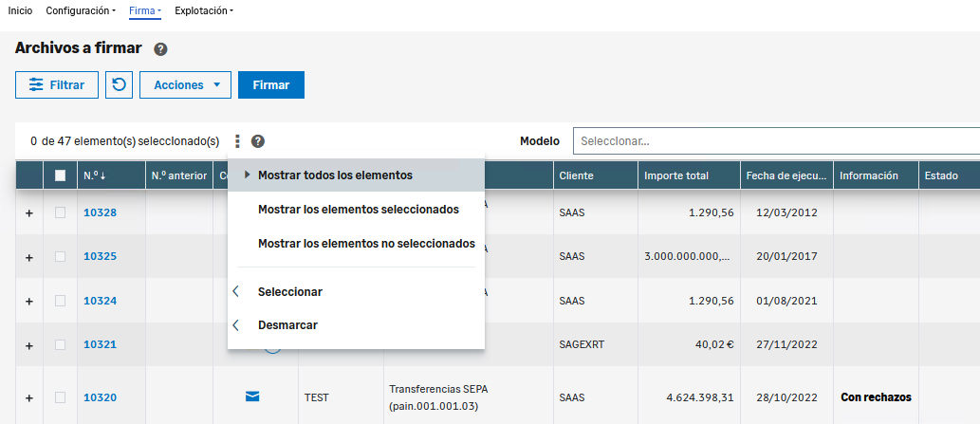980x424 pixels.
Task: Click help icon next to selection counter
Action: 258,141
